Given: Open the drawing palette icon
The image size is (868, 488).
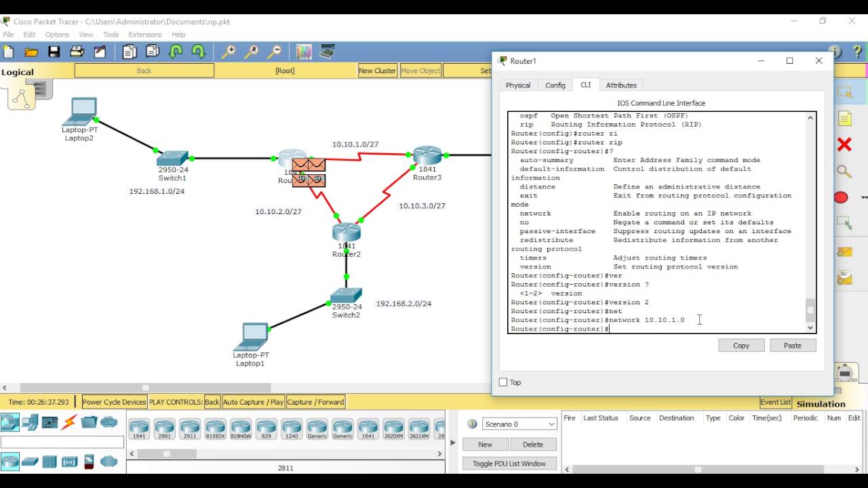Looking at the screenshot, I should click(304, 52).
